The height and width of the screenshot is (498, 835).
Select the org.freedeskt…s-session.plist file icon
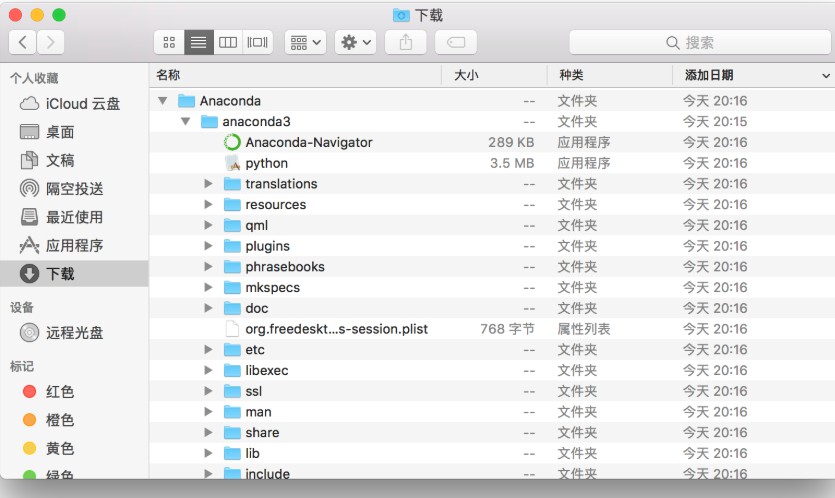232,329
